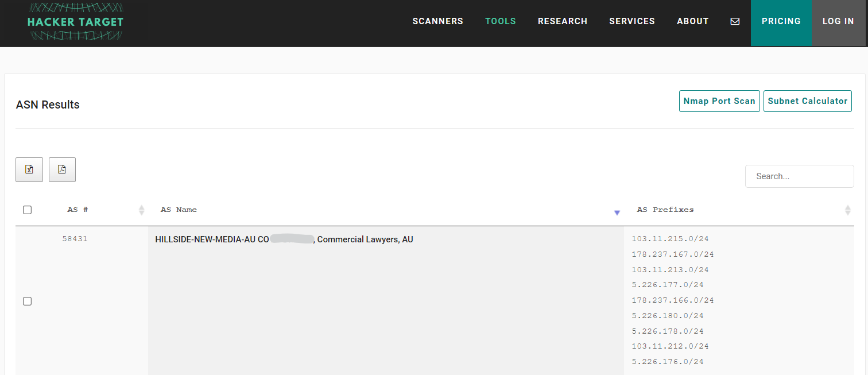Open the Tools menu
Viewport: 868px width, 375px height.
coord(501,21)
